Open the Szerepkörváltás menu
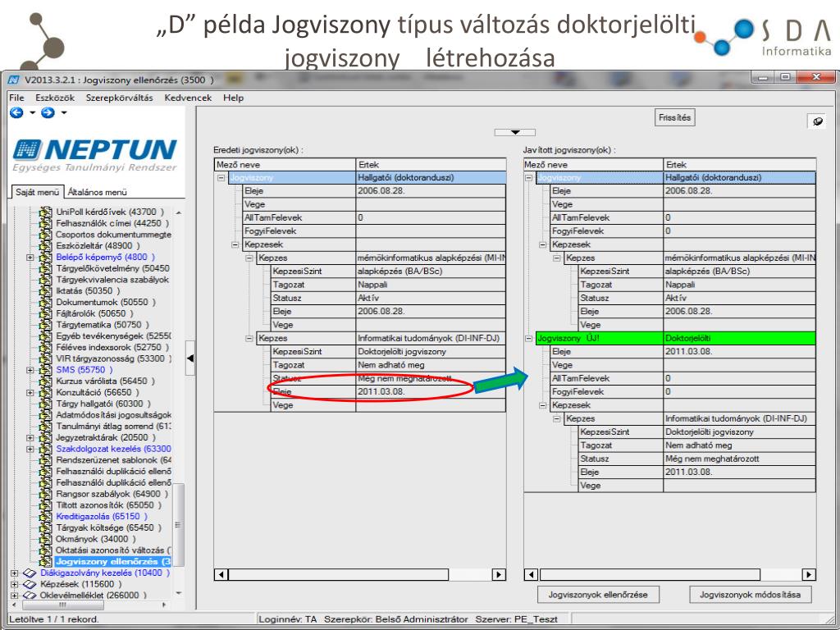840x630 pixels. pos(120,98)
